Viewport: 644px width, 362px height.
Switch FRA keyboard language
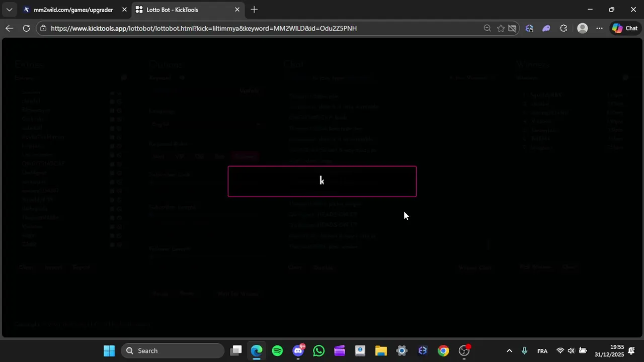point(542,351)
